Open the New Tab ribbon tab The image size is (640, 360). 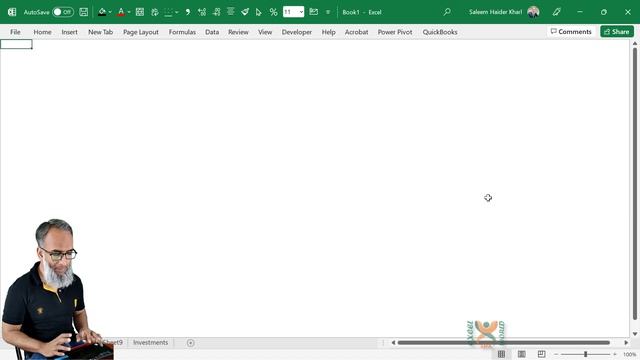[x=100, y=32]
